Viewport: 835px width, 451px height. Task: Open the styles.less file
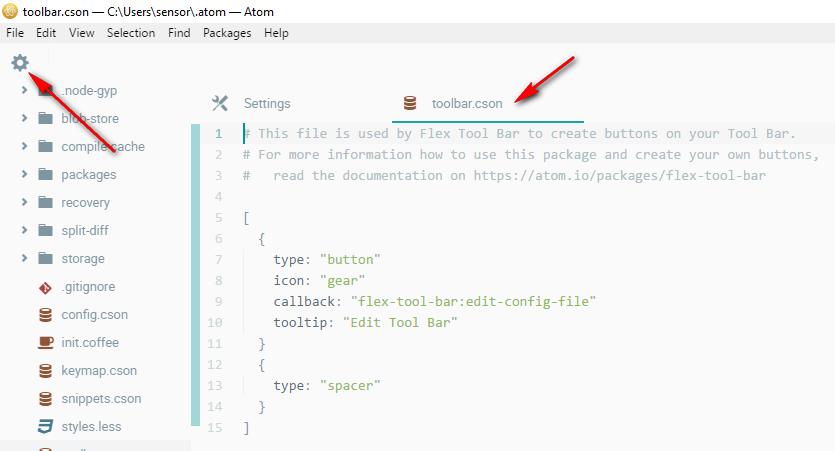tap(91, 427)
